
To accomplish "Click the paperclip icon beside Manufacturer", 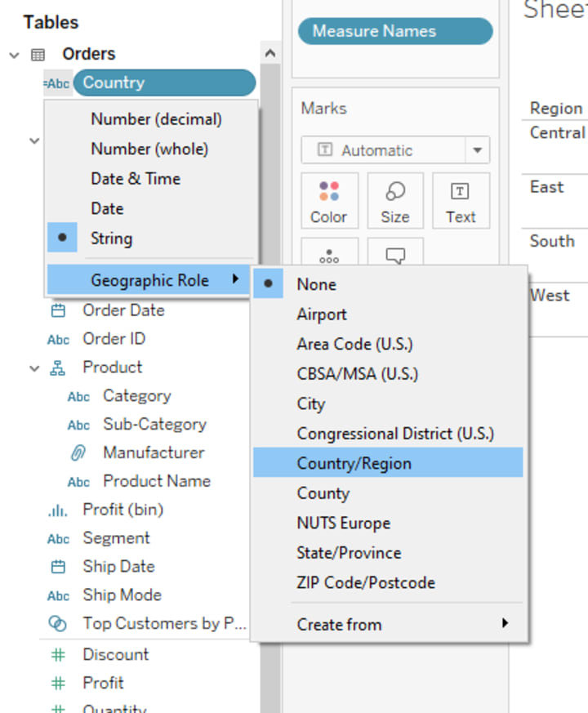I will click(79, 453).
